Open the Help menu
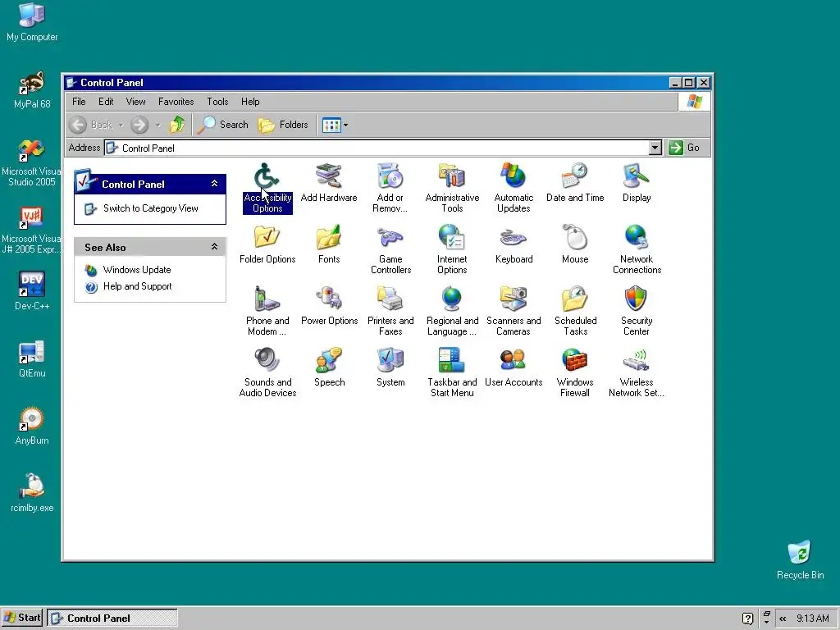Viewport: 840px width, 630px height. [250, 101]
